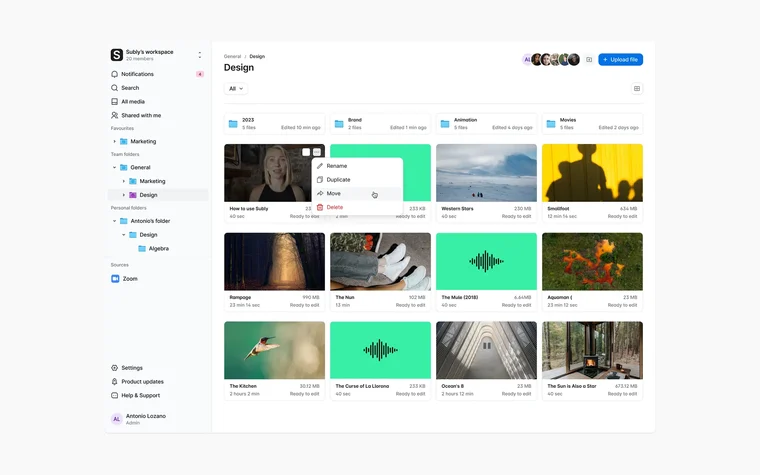The height and width of the screenshot is (475, 760).
Task: Select the purple Design folder icon
Action: [x=133, y=195]
